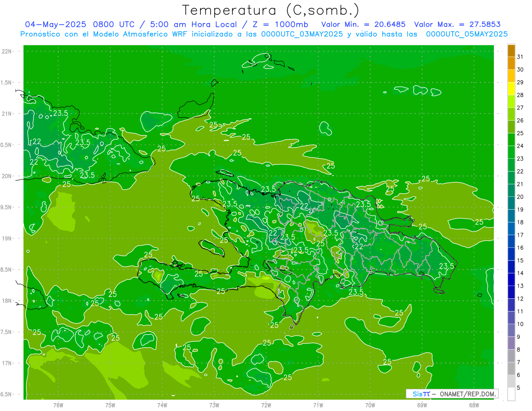Screen dimensions: 532x411
Task: Click the initialization time "0000UTC_03MAY2025"
Action: (x=302, y=34)
